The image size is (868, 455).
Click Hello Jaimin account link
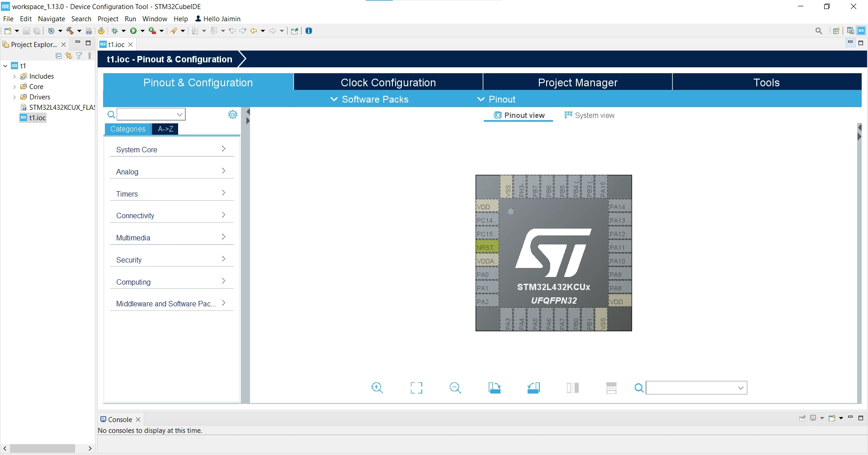tap(218, 19)
